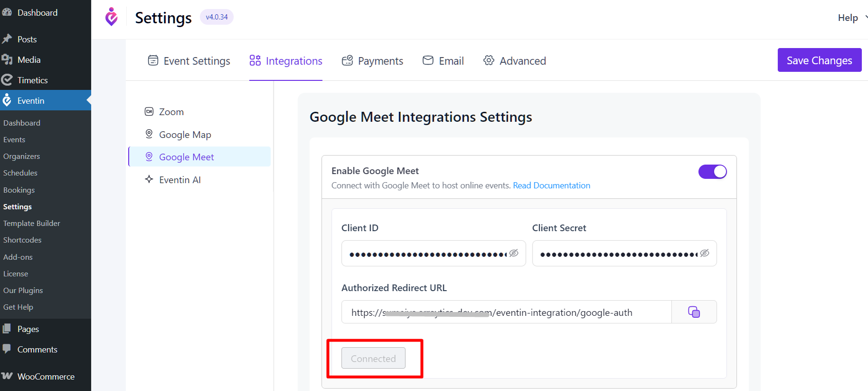The width and height of the screenshot is (868, 391).
Task: Open the Email tab
Action: pyautogui.click(x=443, y=60)
